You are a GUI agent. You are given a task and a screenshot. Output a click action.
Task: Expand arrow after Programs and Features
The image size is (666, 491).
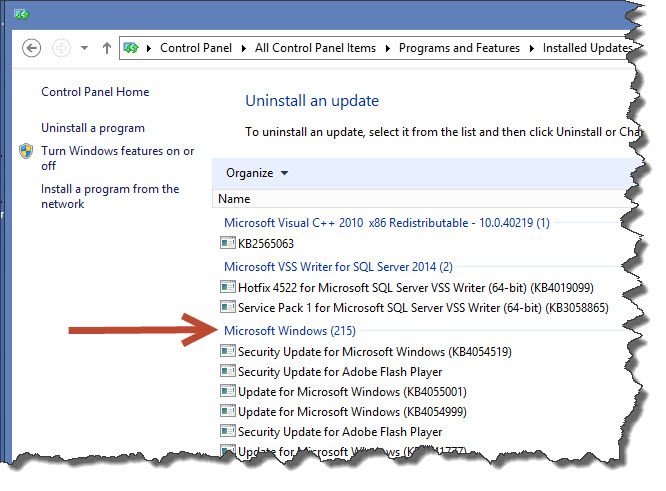(531, 48)
